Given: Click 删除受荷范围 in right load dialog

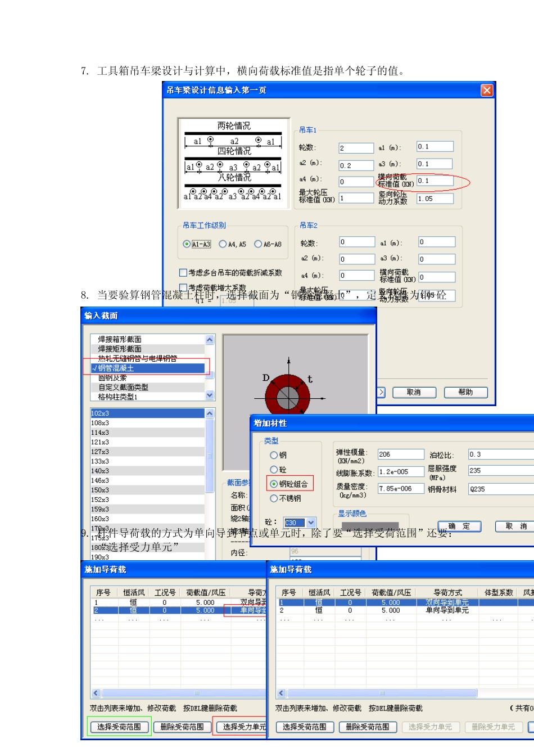Looking at the screenshot, I should 368,727.
